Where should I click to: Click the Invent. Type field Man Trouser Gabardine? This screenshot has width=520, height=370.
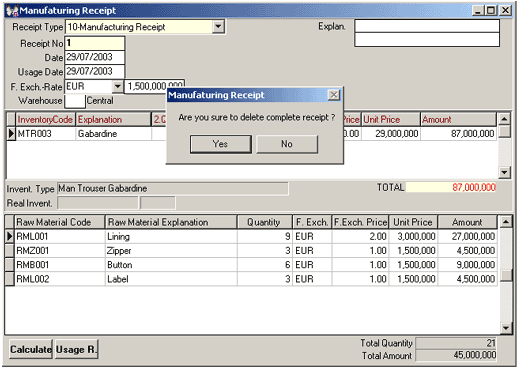point(173,189)
